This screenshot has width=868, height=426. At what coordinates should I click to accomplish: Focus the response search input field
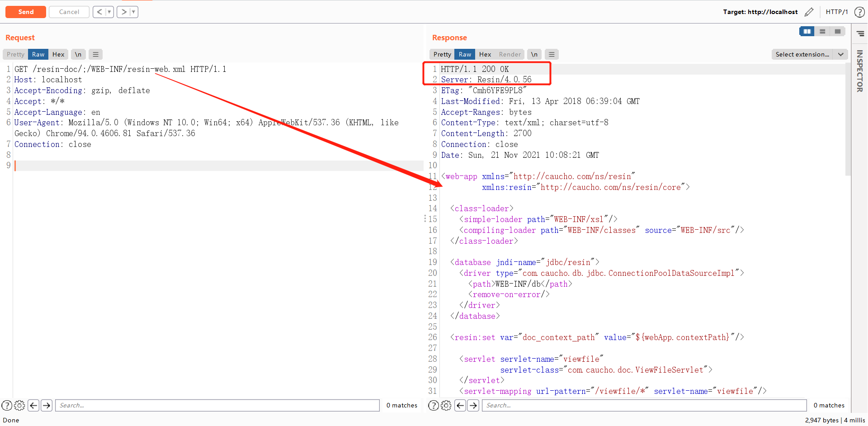tap(644, 405)
